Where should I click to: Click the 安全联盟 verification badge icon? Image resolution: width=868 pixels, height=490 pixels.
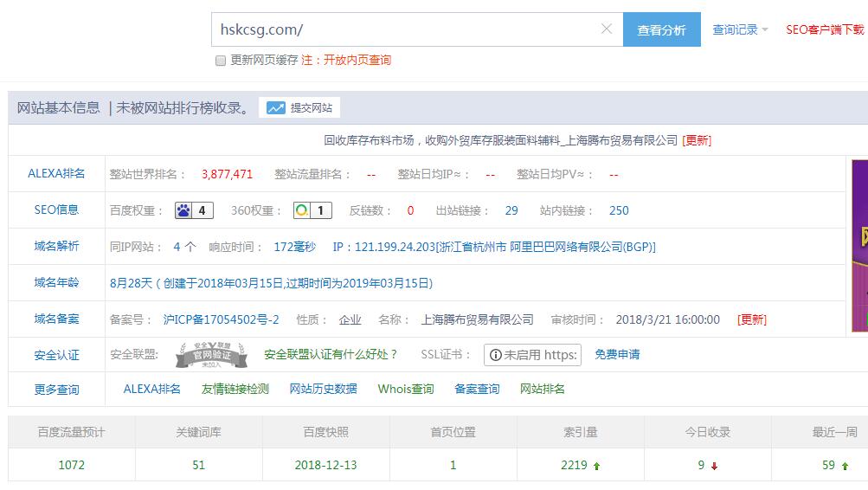coord(211,355)
